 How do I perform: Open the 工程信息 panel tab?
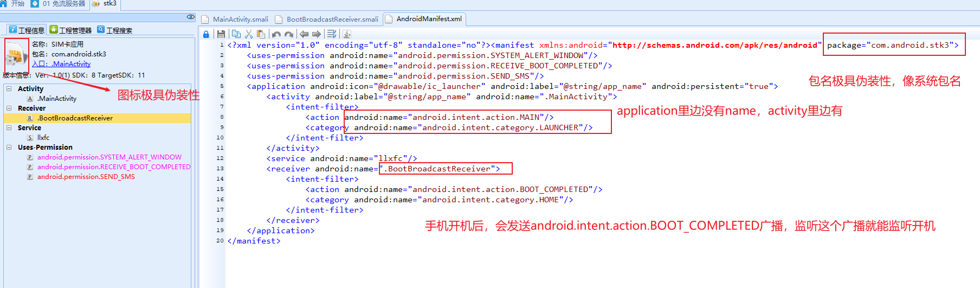tap(27, 30)
